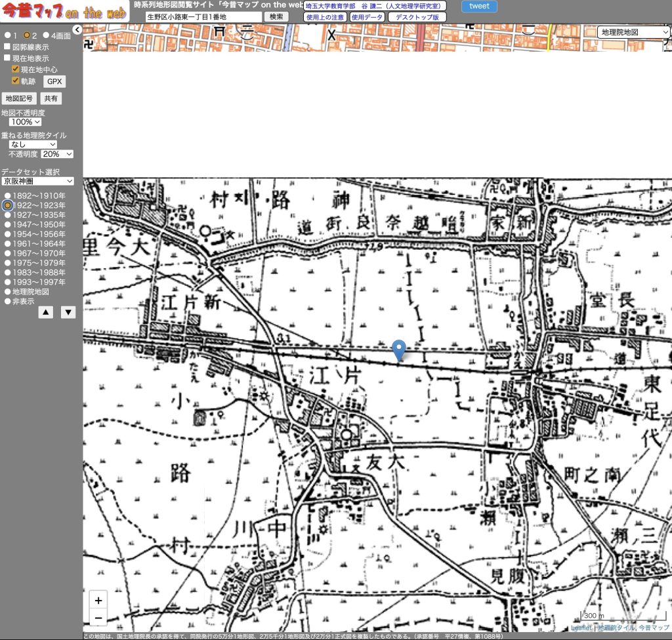Image resolution: width=672 pixels, height=640 pixels.
Task: Click the 今昔マップ on the web logo
Action: pos(64,11)
